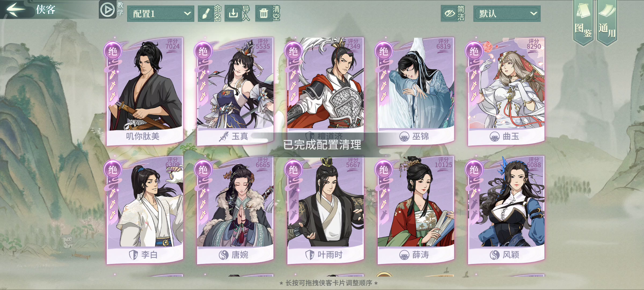
Task: Click the shield icon beside 李白
Action: point(133,255)
